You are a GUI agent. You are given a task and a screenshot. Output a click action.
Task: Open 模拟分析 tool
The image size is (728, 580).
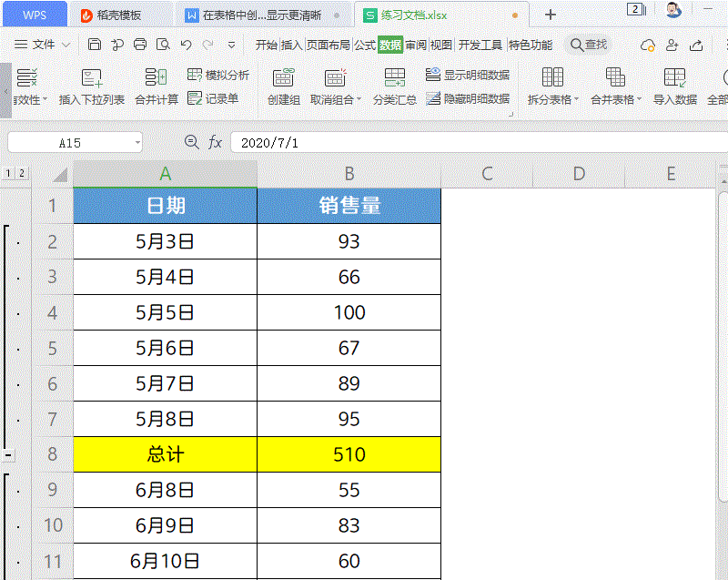[x=218, y=75]
